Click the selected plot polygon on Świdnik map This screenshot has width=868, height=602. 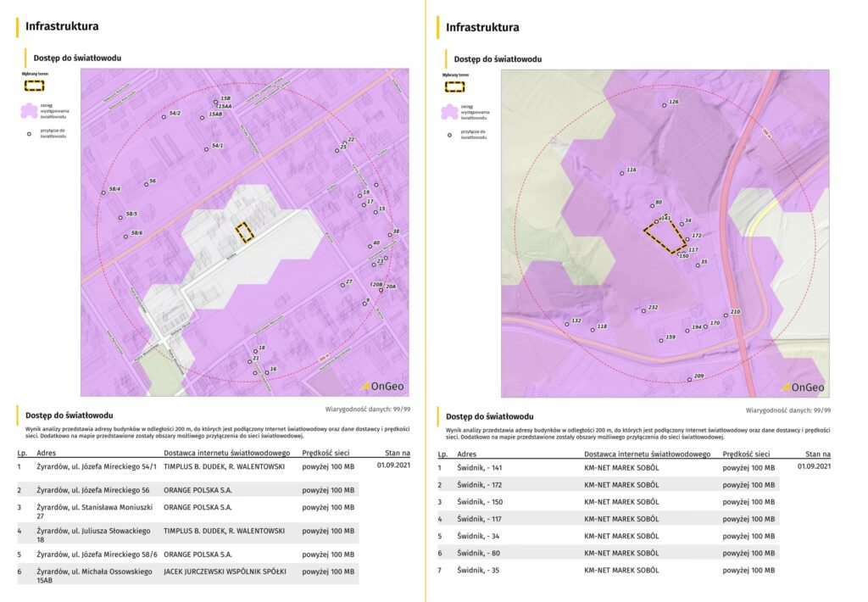[x=665, y=237]
